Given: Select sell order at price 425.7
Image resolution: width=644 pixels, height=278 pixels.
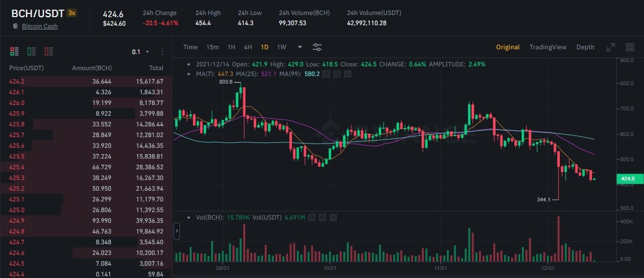Looking at the screenshot, I should click(x=86, y=135).
